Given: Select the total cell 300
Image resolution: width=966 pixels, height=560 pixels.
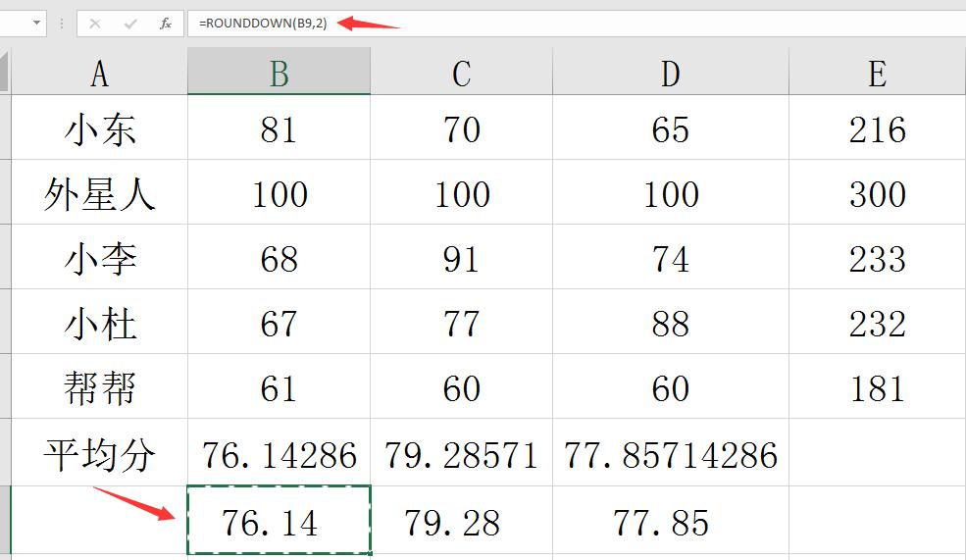Looking at the screenshot, I should click(878, 192).
